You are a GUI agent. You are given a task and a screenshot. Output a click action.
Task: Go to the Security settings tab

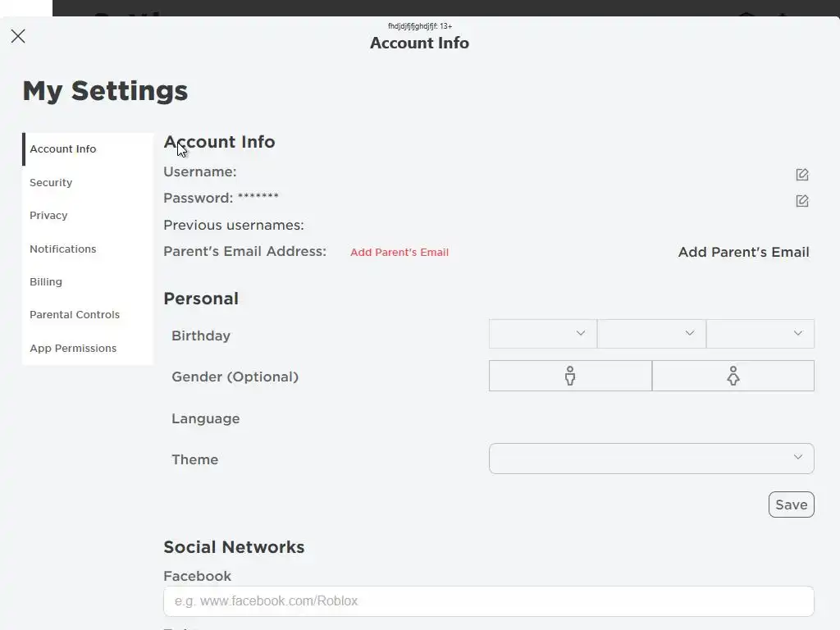coord(51,183)
